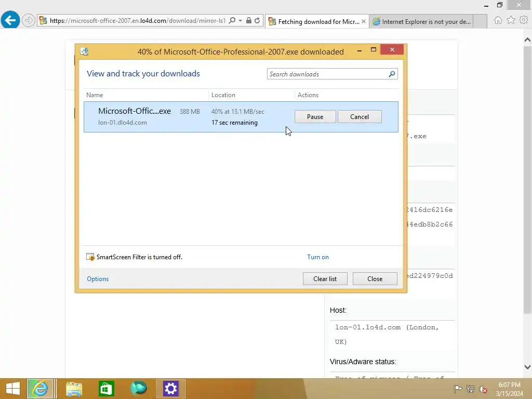The image size is (532, 399).
Task: Click the 'View and track your downloads' heading
Action: [x=143, y=74]
